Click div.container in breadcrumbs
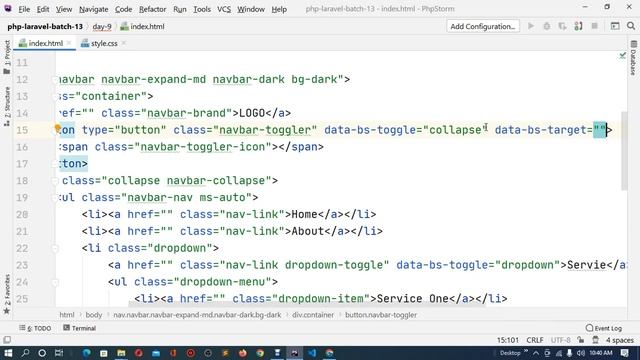 313,315
